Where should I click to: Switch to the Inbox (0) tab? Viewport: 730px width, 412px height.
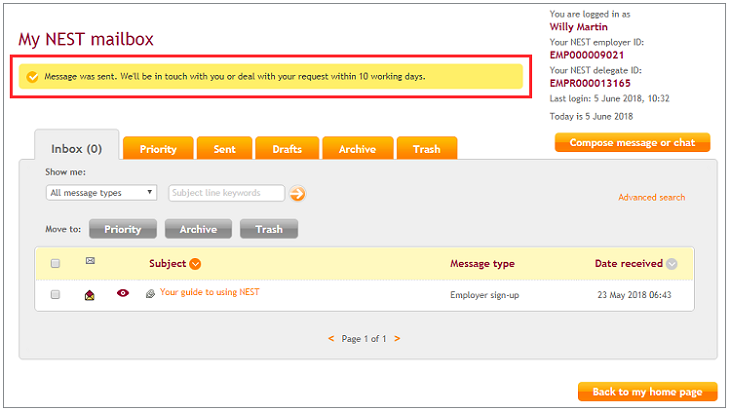[76, 149]
